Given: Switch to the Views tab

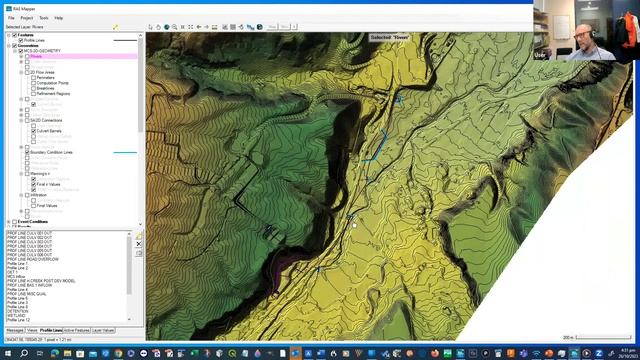Looking at the screenshot, I should pyautogui.click(x=32, y=330).
